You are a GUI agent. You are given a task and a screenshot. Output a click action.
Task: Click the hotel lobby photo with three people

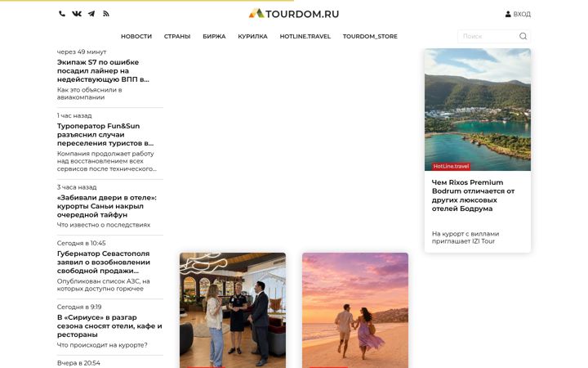[233, 310]
